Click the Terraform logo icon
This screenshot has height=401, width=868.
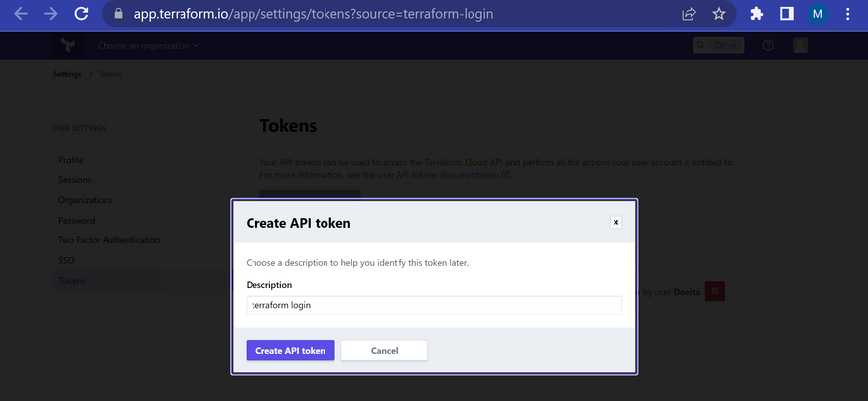point(68,45)
